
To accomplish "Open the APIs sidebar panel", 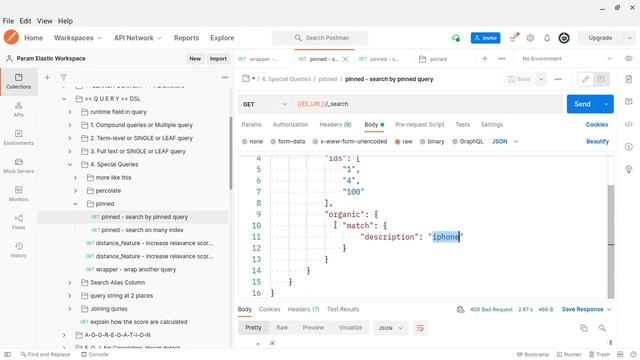I will click(x=18, y=109).
